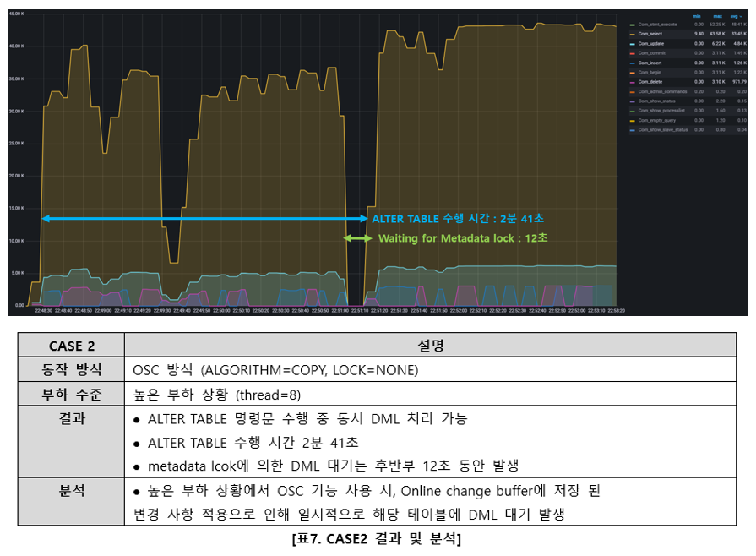Screen dimensions: 756x556
Task: Click the 5.00 K y-axis label
Action: click(x=18, y=273)
